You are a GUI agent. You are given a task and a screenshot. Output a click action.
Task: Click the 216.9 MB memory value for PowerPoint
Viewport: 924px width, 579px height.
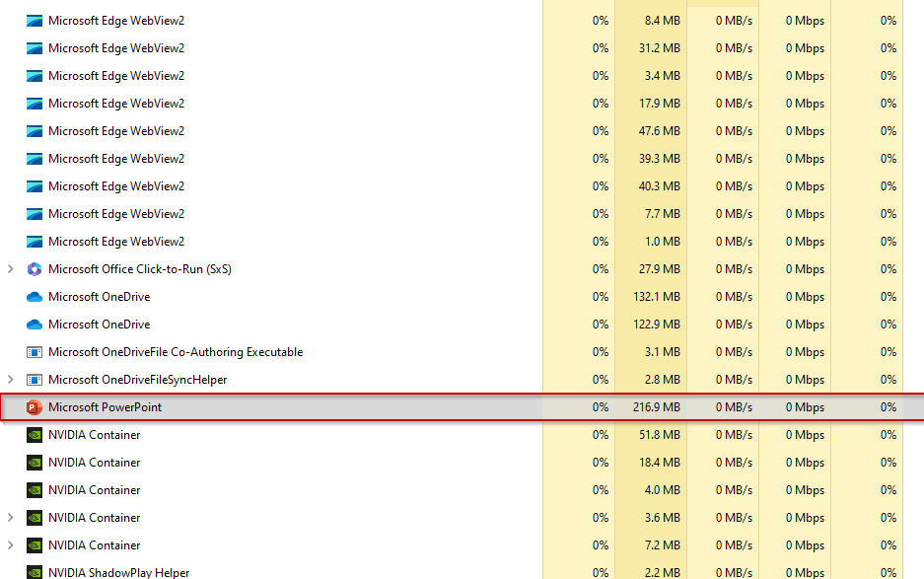click(657, 407)
